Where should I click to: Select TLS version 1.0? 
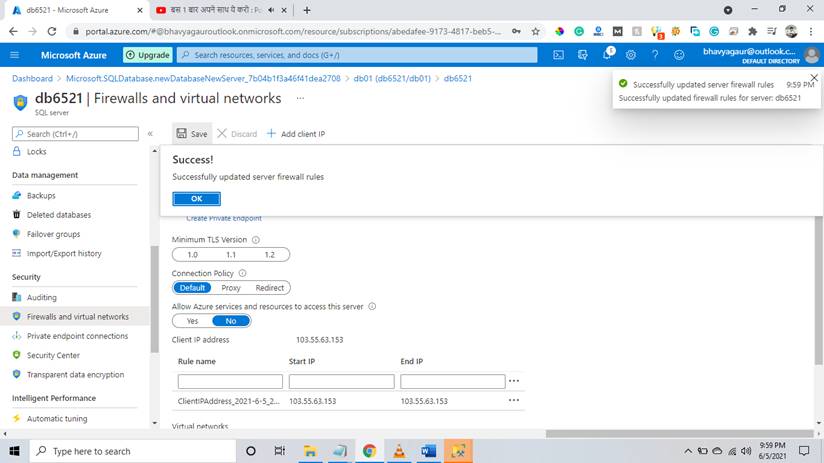point(192,254)
